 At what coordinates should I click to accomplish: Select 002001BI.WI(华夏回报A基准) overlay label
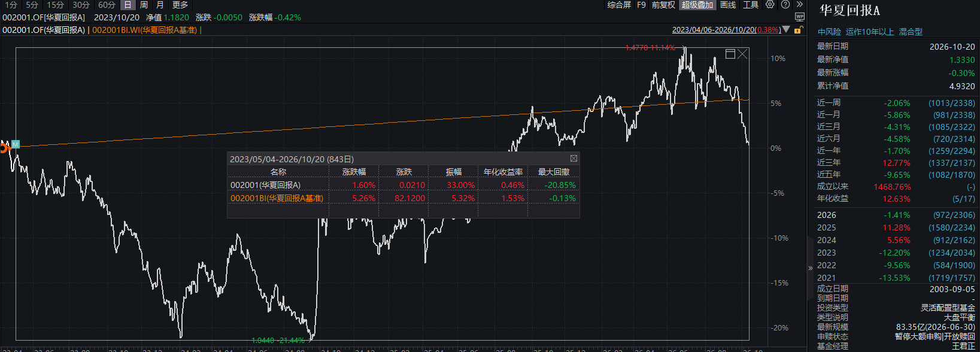(144, 30)
